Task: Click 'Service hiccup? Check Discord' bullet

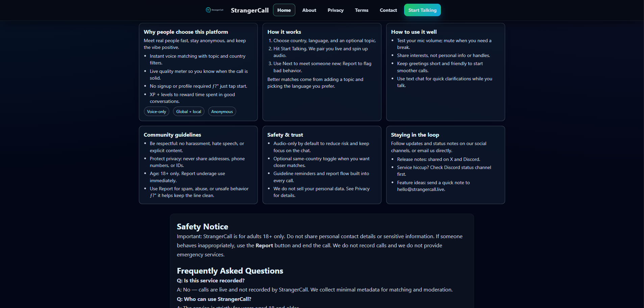Action: coord(444,171)
